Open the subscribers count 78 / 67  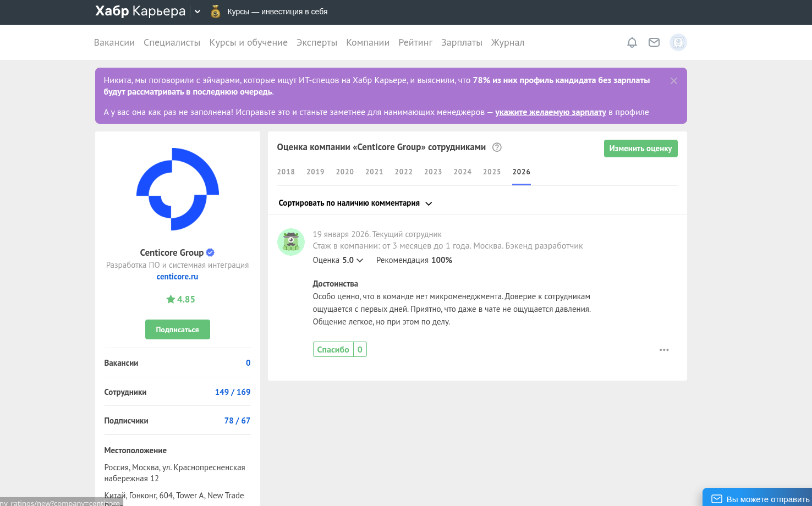237,421
